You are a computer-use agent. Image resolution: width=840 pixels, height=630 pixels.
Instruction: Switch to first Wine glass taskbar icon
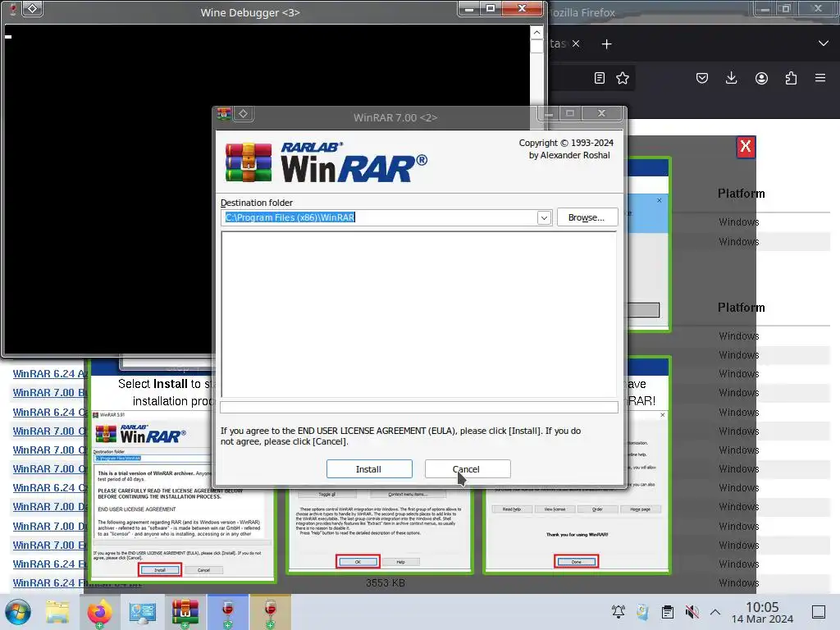click(x=228, y=612)
